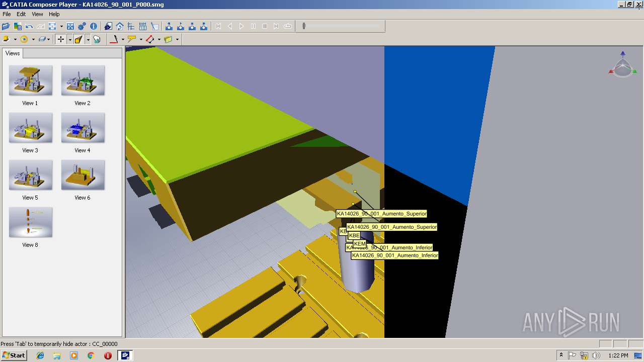The image size is (644, 362).
Task: Click the Save As image icon
Action: [18, 26]
